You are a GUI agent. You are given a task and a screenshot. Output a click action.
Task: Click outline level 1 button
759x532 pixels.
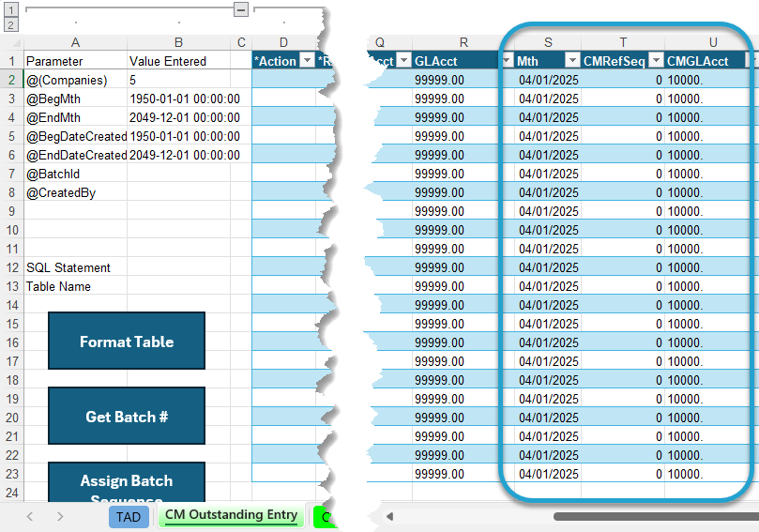pyautogui.click(x=10, y=9)
